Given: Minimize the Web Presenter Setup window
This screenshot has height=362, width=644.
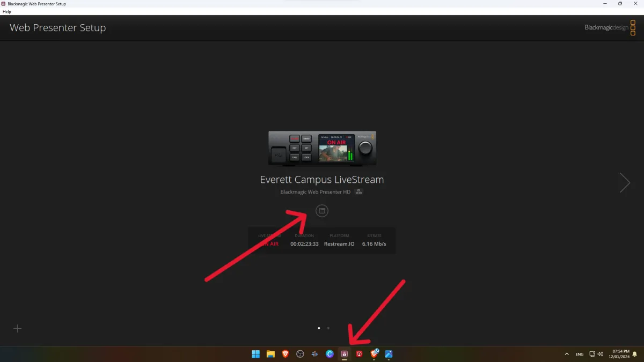Looking at the screenshot, I should [x=605, y=4].
